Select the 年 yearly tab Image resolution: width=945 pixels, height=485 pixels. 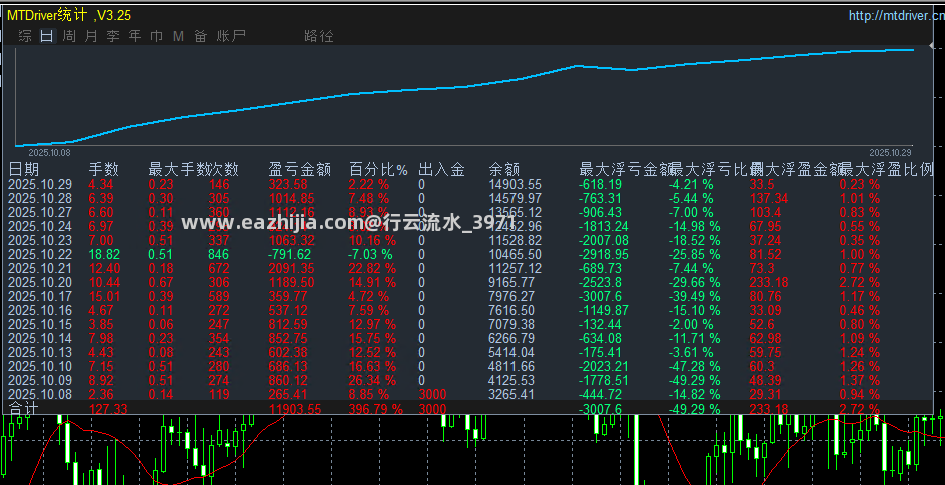134,36
